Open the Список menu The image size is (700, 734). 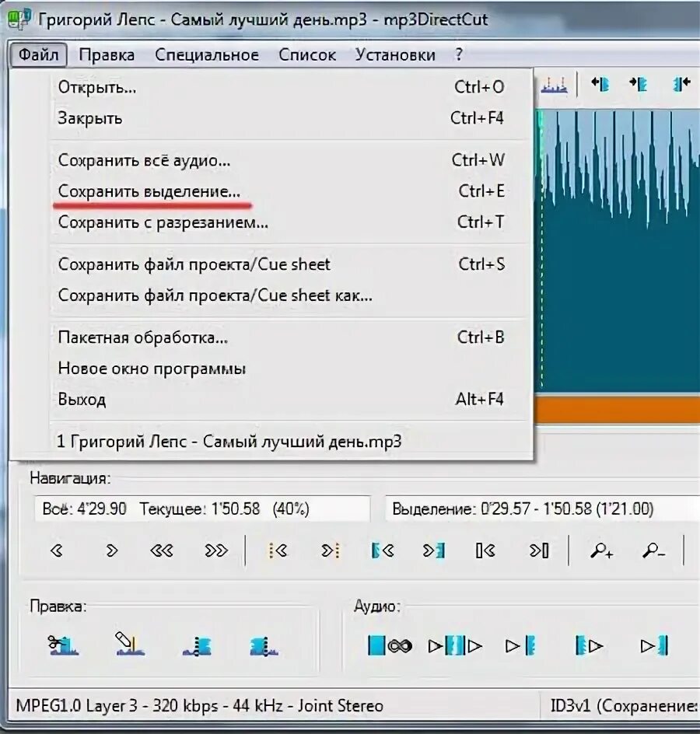pos(307,54)
